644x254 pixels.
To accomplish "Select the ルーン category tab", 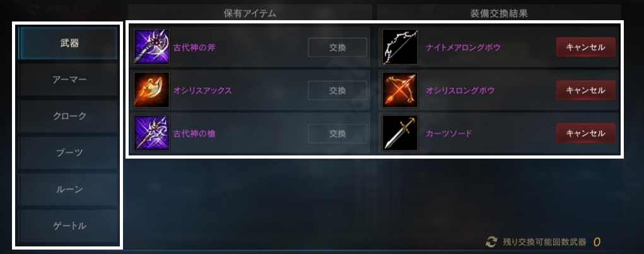I will pyautogui.click(x=69, y=190).
